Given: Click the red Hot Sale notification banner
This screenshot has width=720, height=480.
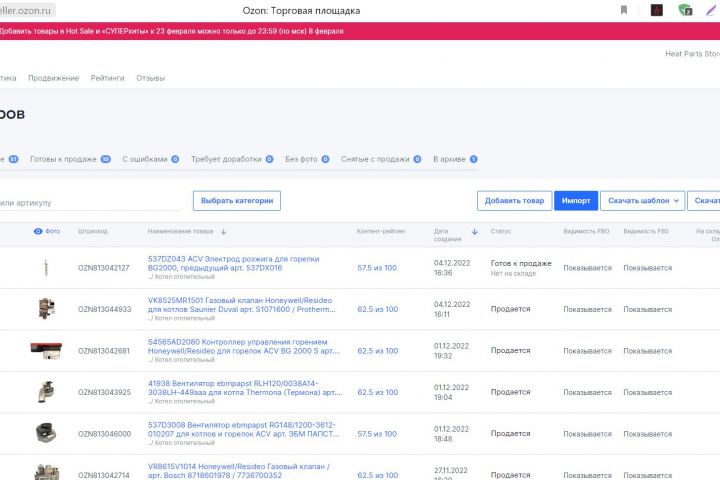Looking at the screenshot, I should point(360,31).
